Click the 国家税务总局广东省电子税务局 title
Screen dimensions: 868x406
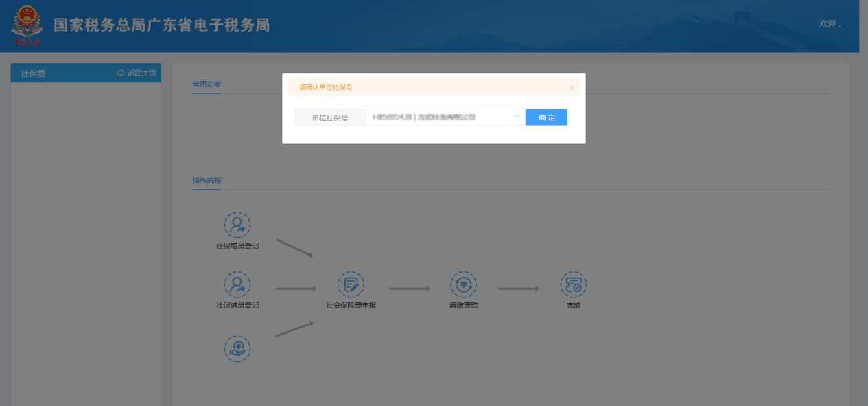(x=162, y=25)
